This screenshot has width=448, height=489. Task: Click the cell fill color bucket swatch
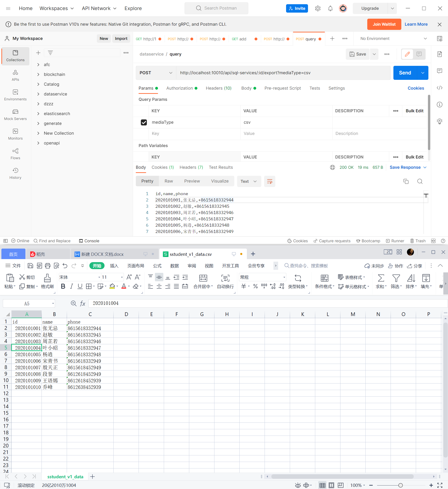click(x=112, y=286)
